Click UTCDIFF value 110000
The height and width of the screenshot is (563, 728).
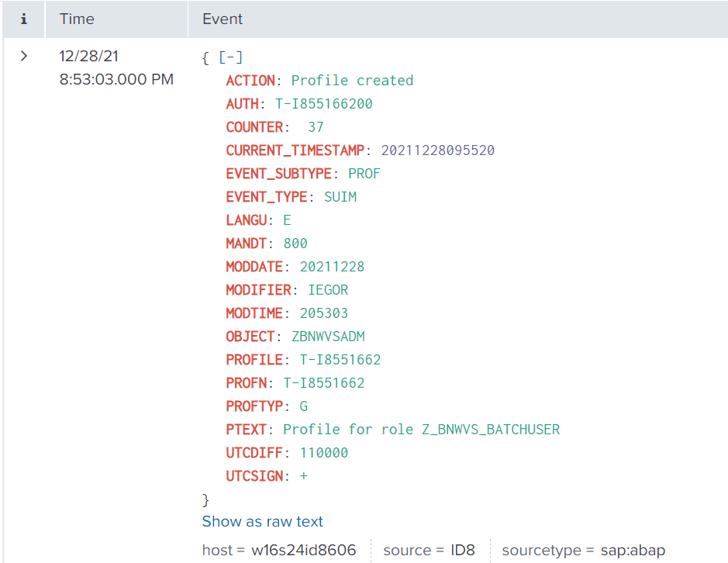point(324,453)
